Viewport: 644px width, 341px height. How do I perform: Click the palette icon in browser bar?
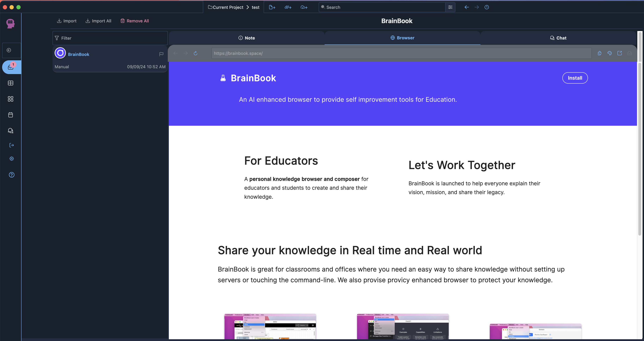point(609,53)
